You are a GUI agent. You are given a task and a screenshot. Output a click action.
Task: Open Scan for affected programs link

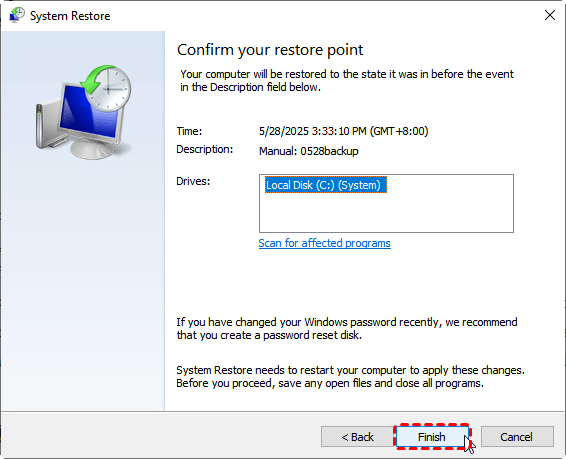click(325, 243)
